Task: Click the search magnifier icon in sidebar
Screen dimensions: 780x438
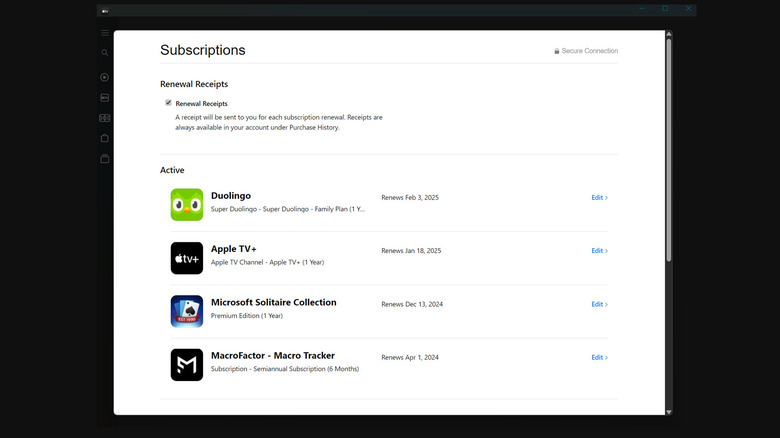Action: point(105,53)
